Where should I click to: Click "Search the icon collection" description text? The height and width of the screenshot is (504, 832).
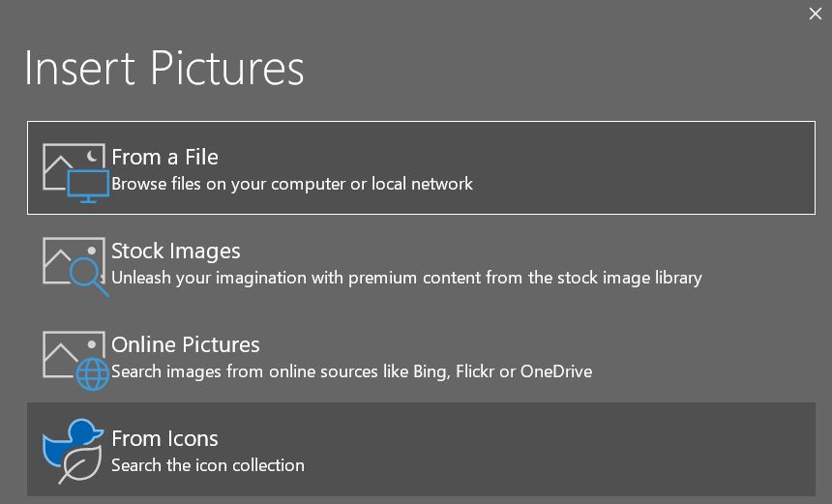pos(207,465)
